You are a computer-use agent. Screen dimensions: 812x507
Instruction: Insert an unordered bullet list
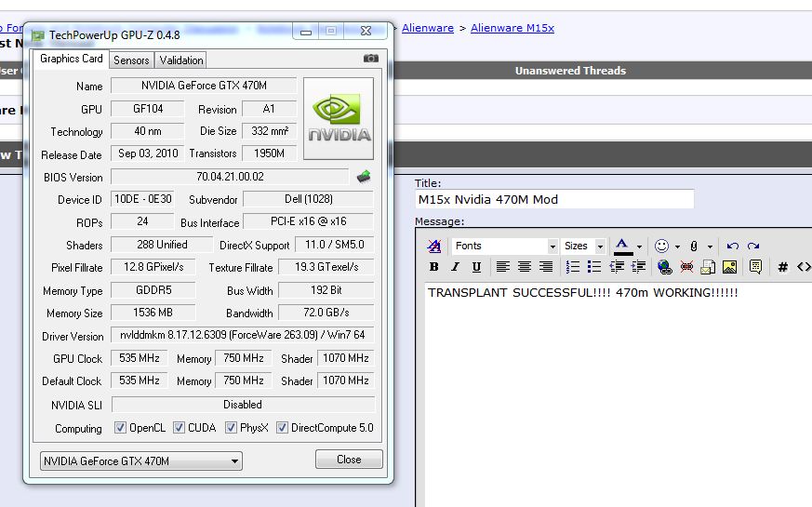(594, 267)
